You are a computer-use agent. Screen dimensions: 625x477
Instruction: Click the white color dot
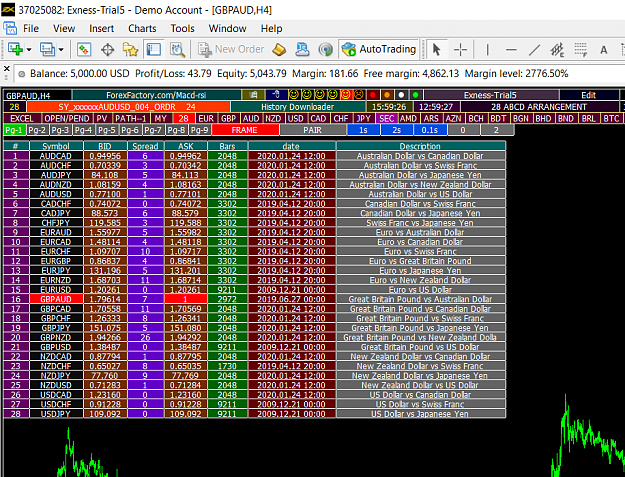click(401, 95)
